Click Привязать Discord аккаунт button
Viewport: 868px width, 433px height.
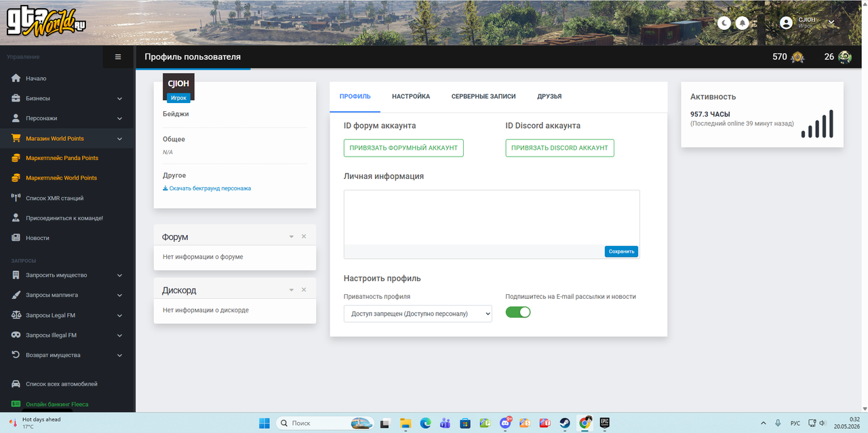560,148
